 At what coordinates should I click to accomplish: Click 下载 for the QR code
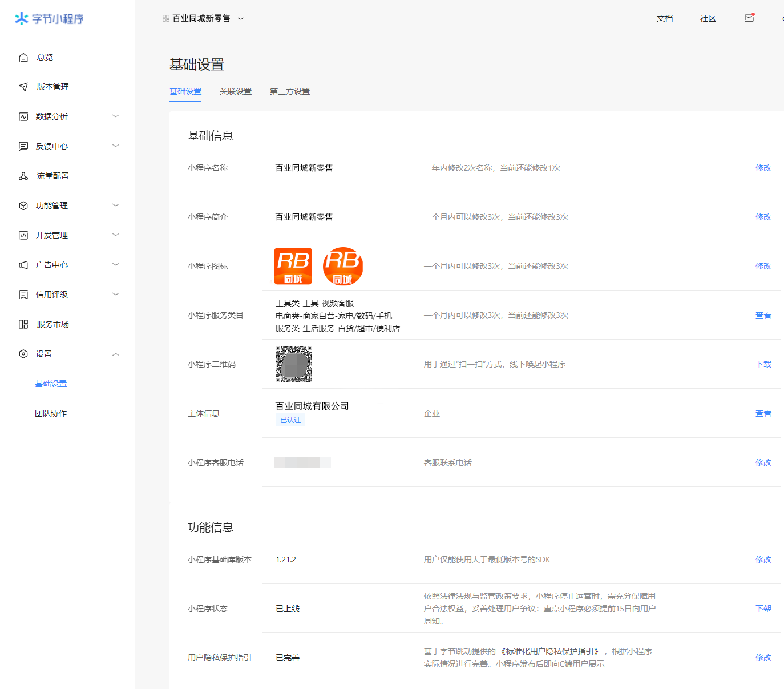point(763,364)
